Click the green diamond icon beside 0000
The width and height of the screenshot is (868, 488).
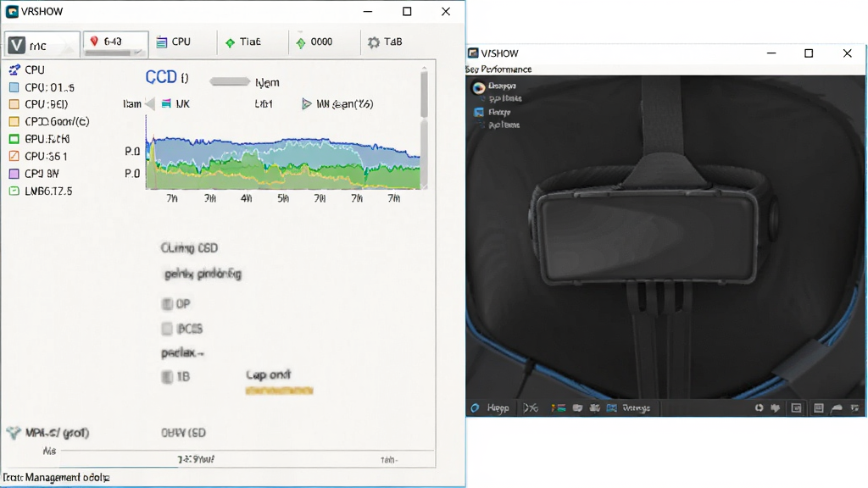[301, 42]
